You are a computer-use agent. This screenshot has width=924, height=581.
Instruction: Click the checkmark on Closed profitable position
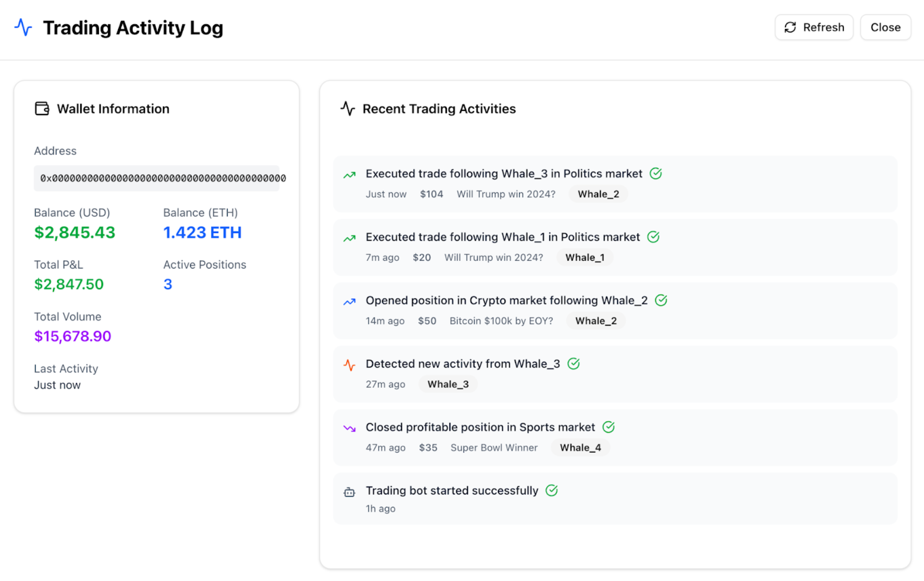(608, 427)
